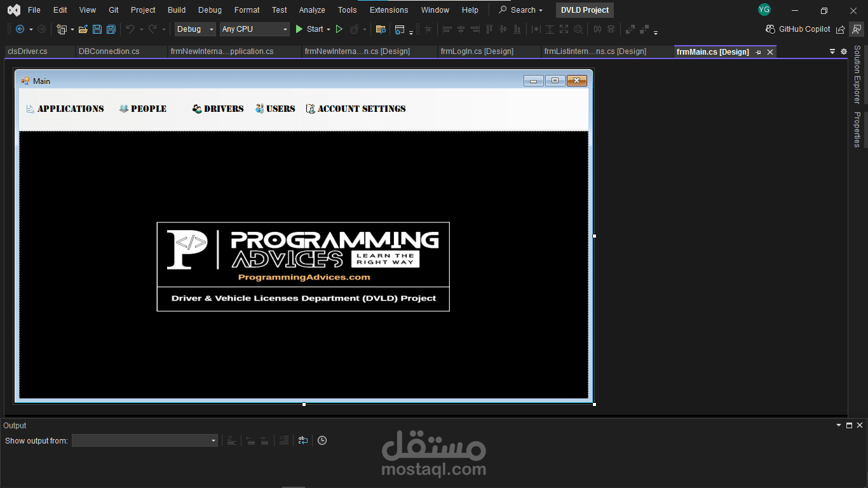Click the Align Centers layout icon

461,29
